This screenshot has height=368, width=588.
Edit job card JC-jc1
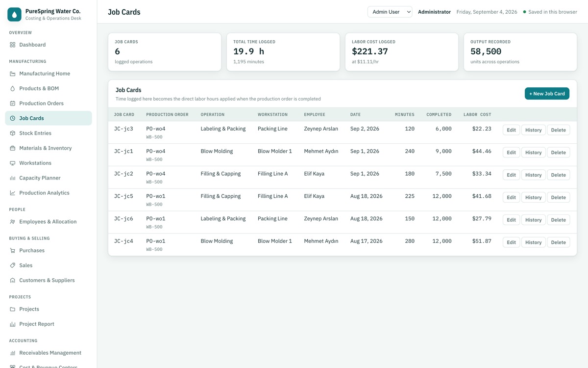[x=511, y=153]
